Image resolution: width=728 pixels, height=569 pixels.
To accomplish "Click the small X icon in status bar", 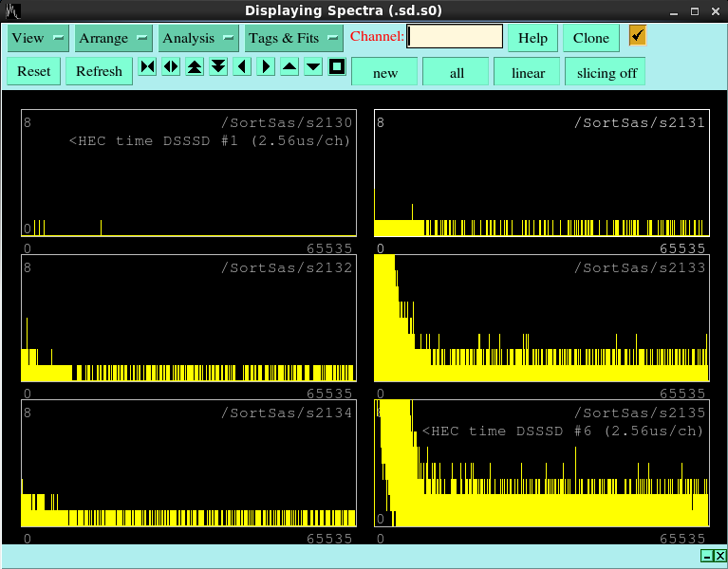I will coord(720,556).
